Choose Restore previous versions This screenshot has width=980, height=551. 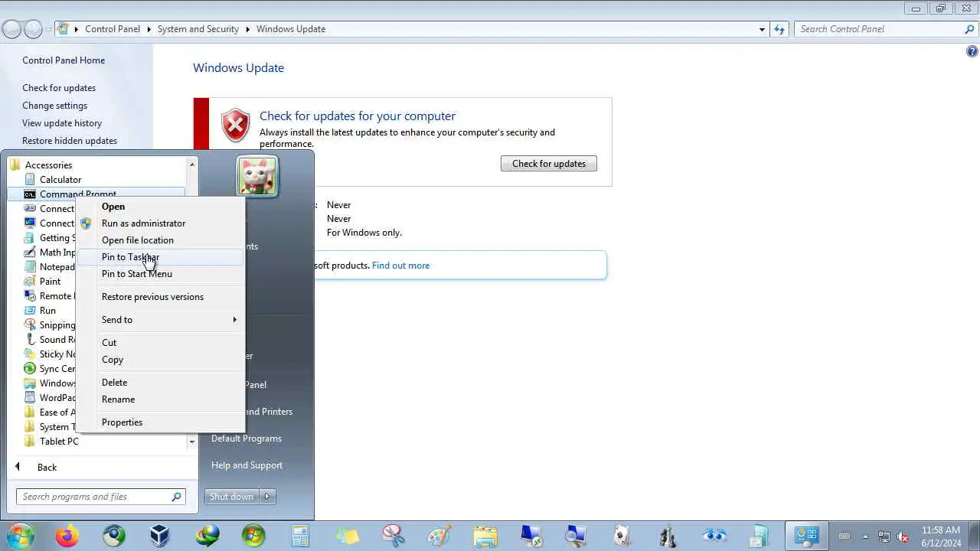pyautogui.click(x=152, y=297)
